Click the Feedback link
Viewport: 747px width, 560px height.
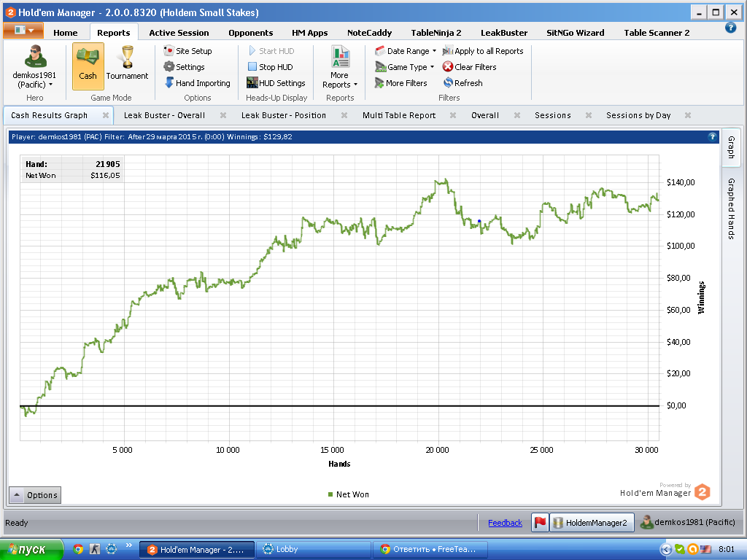(x=505, y=523)
